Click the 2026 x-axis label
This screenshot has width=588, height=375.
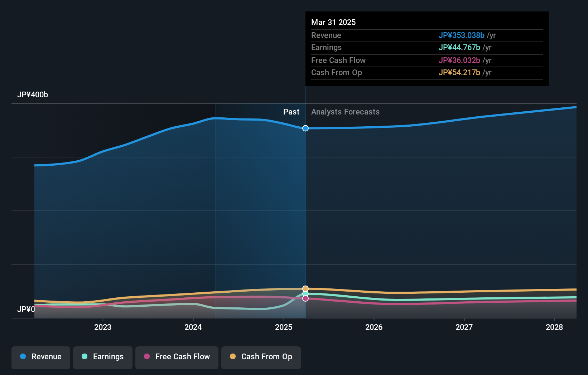[374, 327]
